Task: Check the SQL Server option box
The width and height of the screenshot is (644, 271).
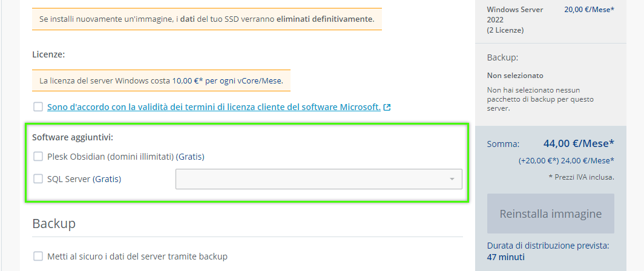Action: coord(38,179)
